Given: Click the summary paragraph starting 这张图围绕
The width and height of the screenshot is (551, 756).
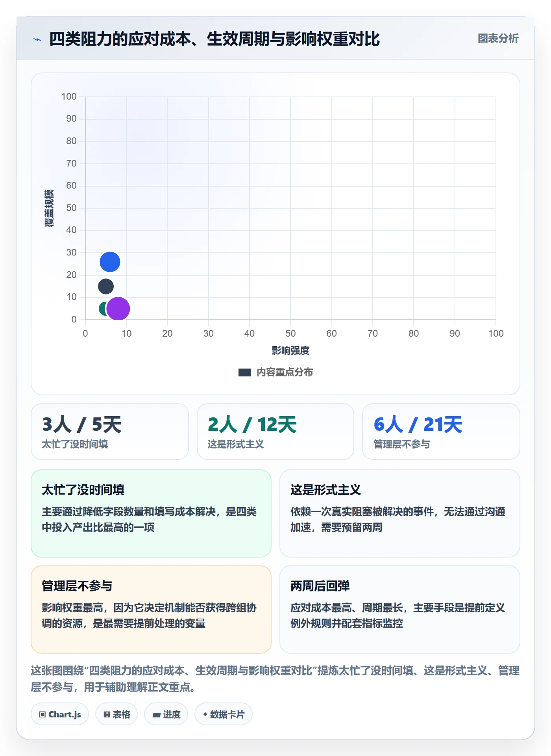Looking at the screenshot, I should point(275,679).
